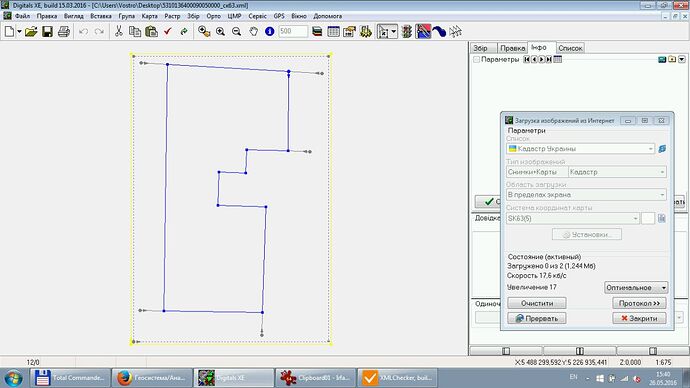The width and height of the screenshot is (690, 388).
Task: Click the Прервать button
Action: tap(536, 318)
